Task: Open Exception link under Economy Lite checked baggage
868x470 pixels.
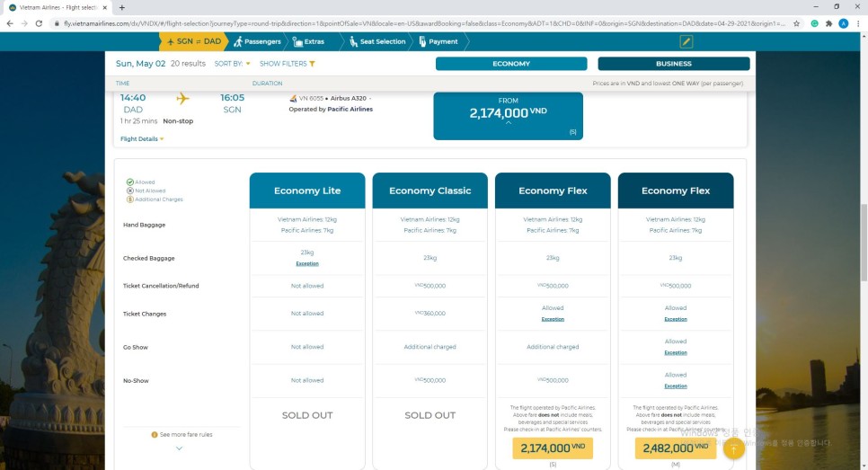Action: click(x=307, y=263)
